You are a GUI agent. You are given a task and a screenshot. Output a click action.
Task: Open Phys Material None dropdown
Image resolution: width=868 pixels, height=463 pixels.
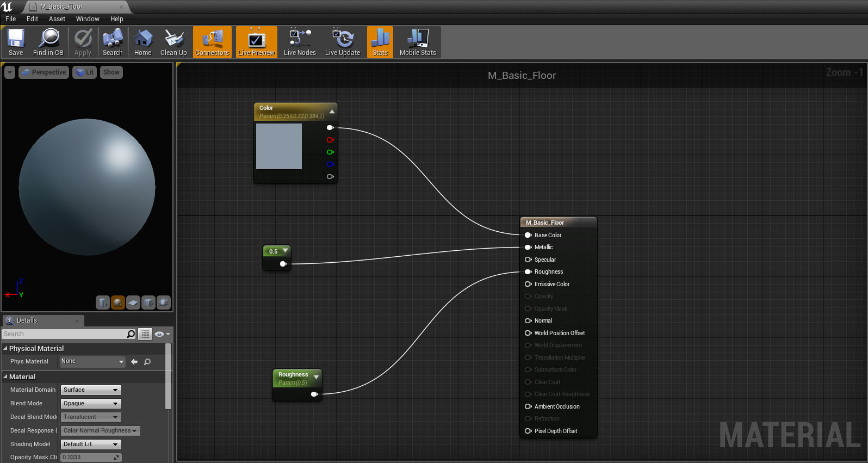(92, 361)
